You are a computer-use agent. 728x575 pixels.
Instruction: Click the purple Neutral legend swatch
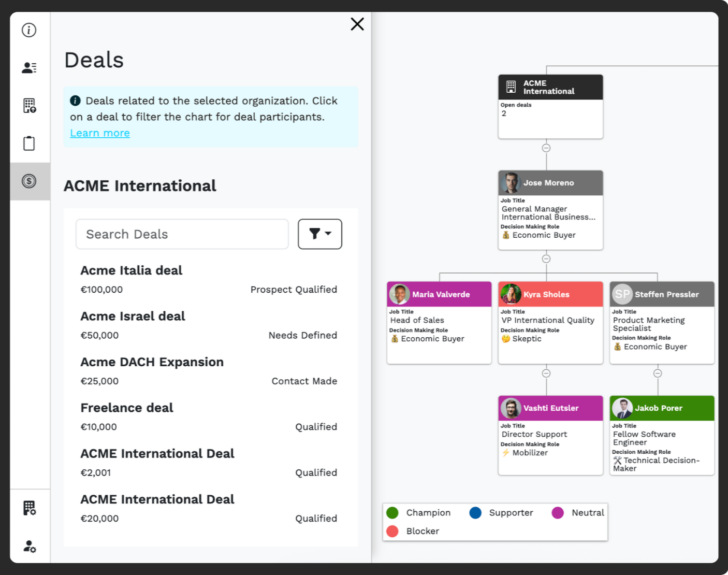coord(558,513)
